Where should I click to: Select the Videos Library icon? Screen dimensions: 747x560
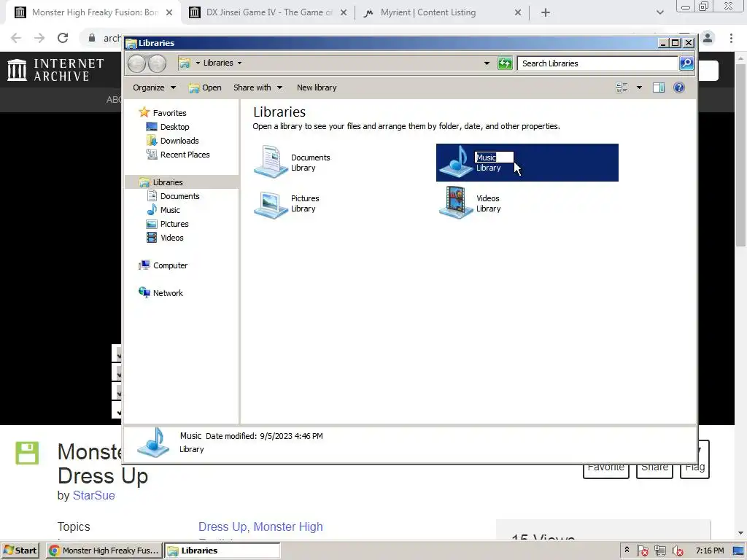click(x=456, y=203)
